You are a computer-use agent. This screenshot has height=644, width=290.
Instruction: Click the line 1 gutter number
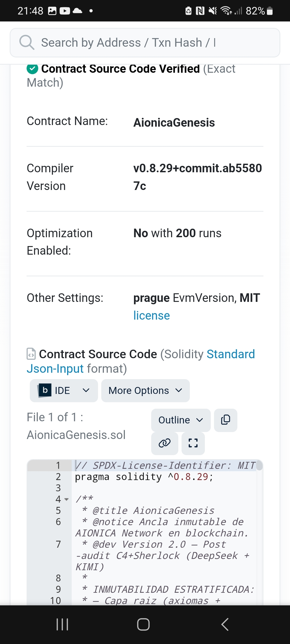click(58, 466)
